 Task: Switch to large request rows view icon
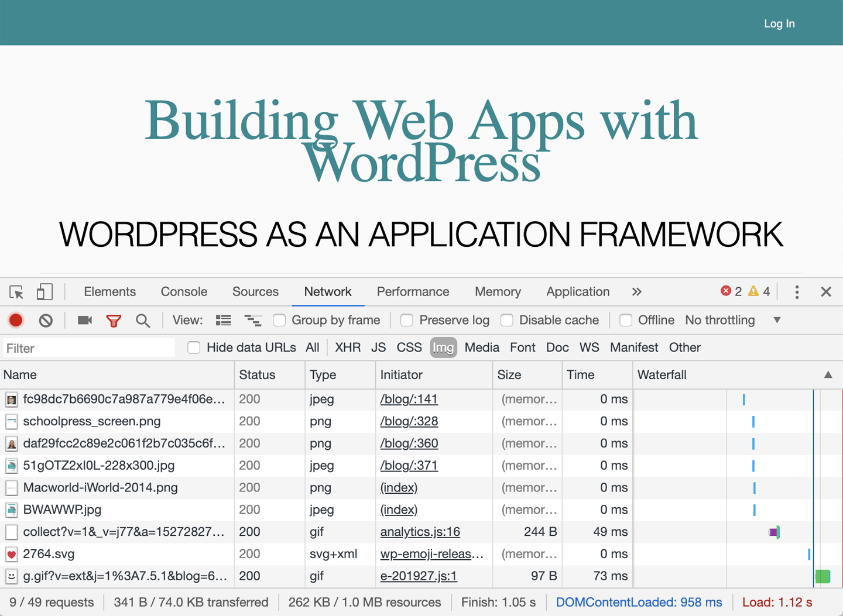(x=223, y=320)
